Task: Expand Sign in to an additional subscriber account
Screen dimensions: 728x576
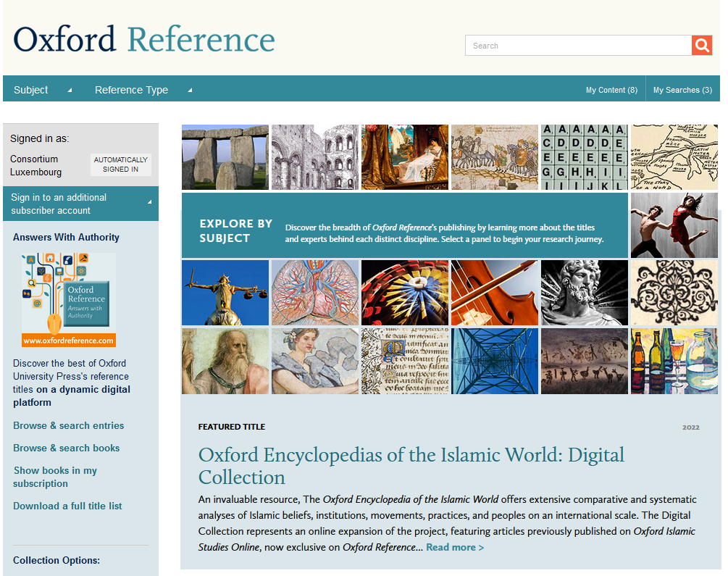Action: (x=81, y=204)
